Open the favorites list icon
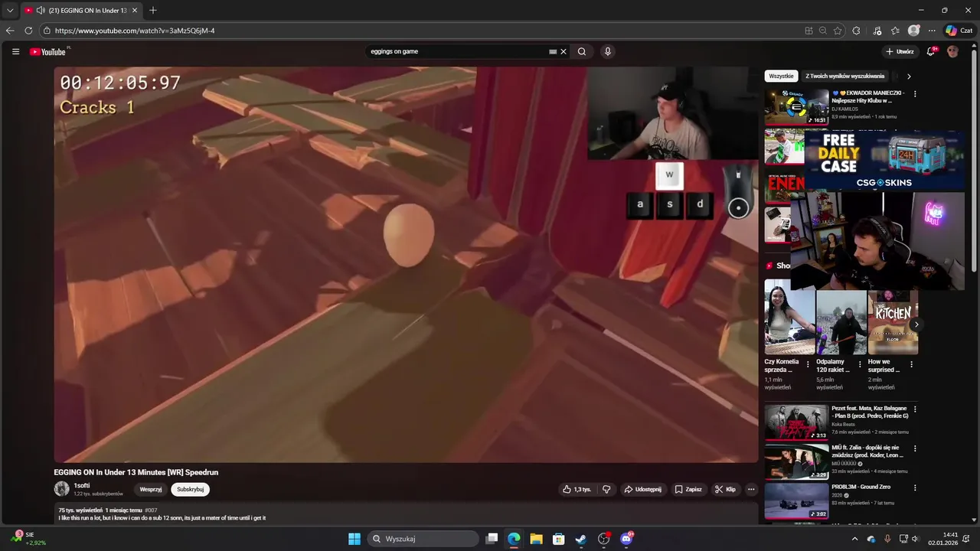 click(x=895, y=31)
